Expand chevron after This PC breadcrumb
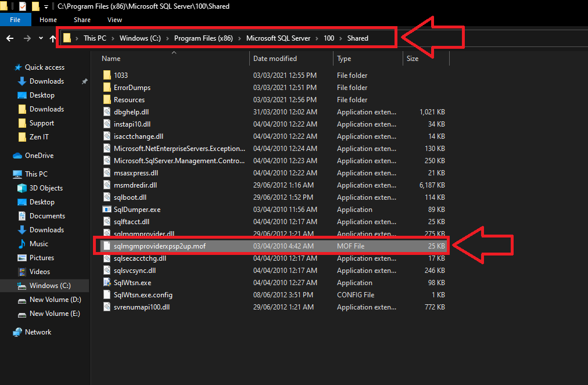The image size is (588, 385). tap(113, 38)
